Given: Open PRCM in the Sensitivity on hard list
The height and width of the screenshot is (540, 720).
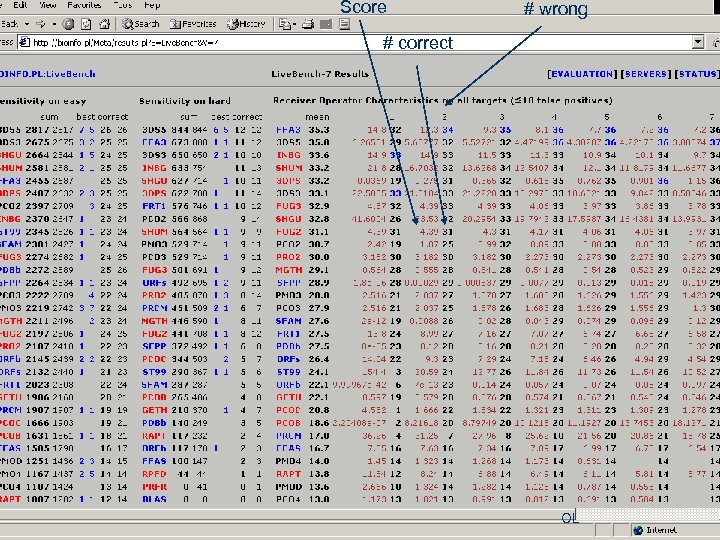Looking at the screenshot, I should pyautogui.click(x=154, y=308).
